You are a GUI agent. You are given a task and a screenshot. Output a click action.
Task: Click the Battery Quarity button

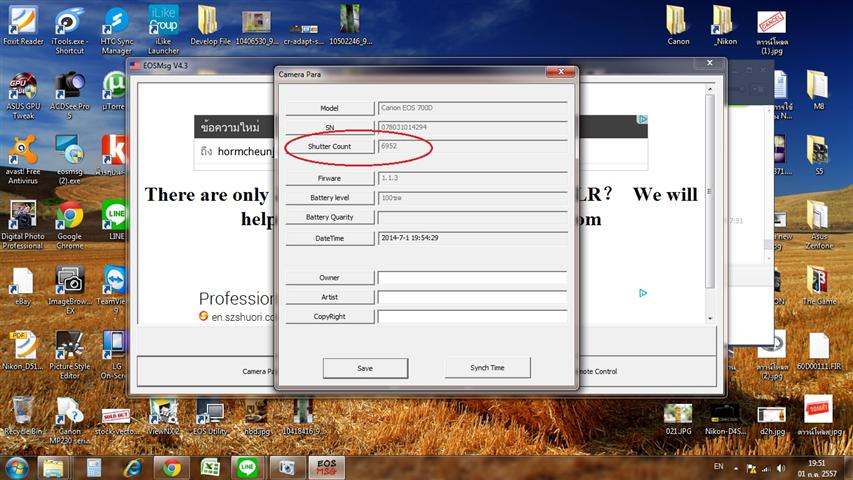tap(330, 217)
